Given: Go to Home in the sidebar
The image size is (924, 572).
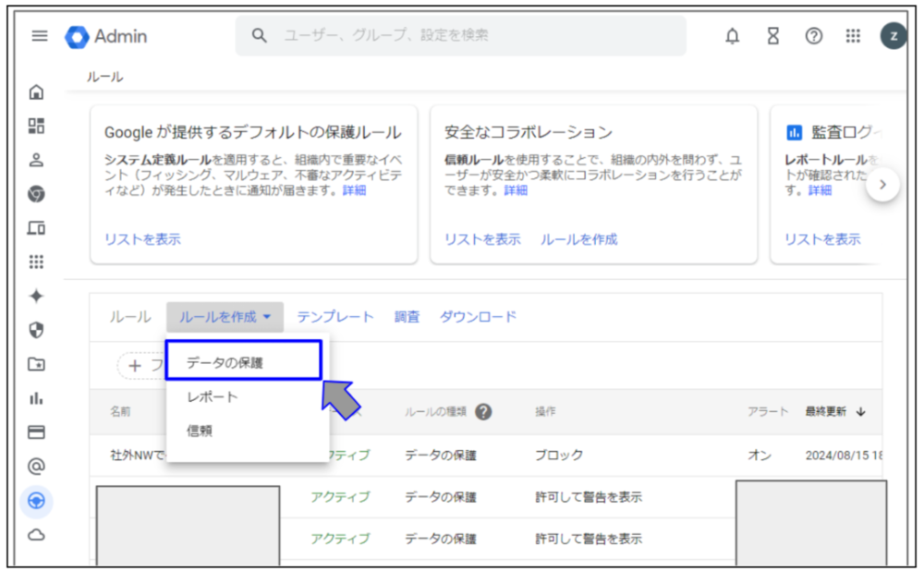Looking at the screenshot, I should tap(37, 91).
